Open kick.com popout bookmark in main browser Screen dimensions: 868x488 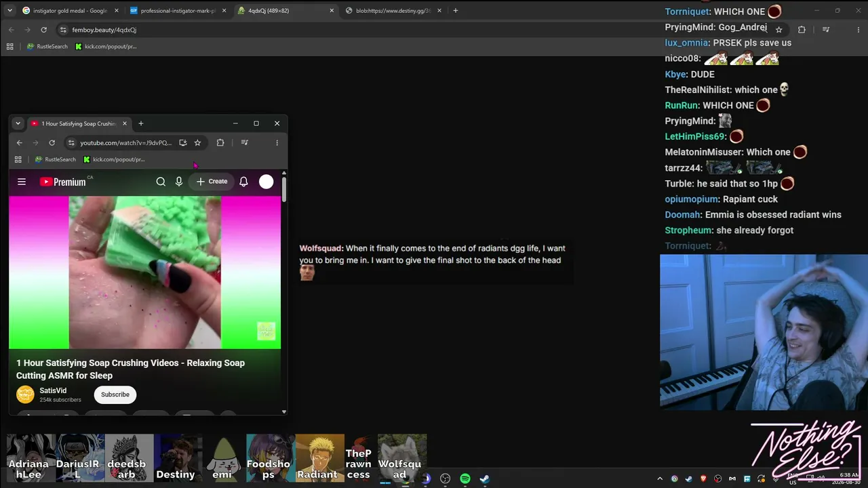tap(106, 47)
